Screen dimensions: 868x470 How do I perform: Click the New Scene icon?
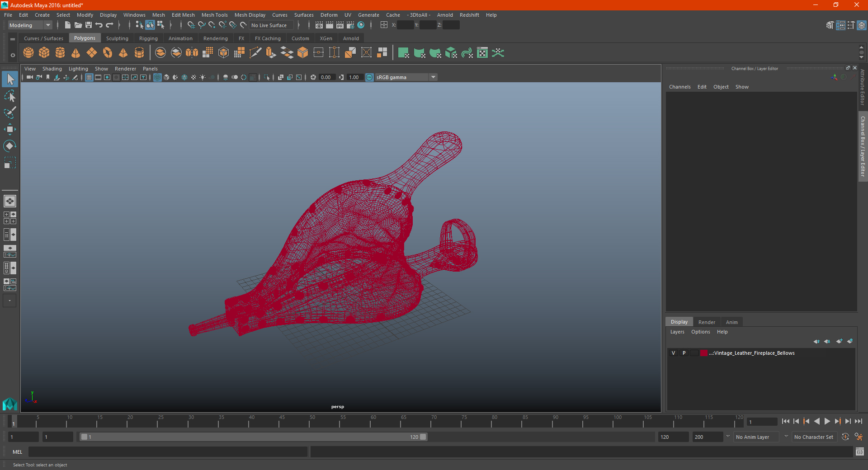click(68, 25)
